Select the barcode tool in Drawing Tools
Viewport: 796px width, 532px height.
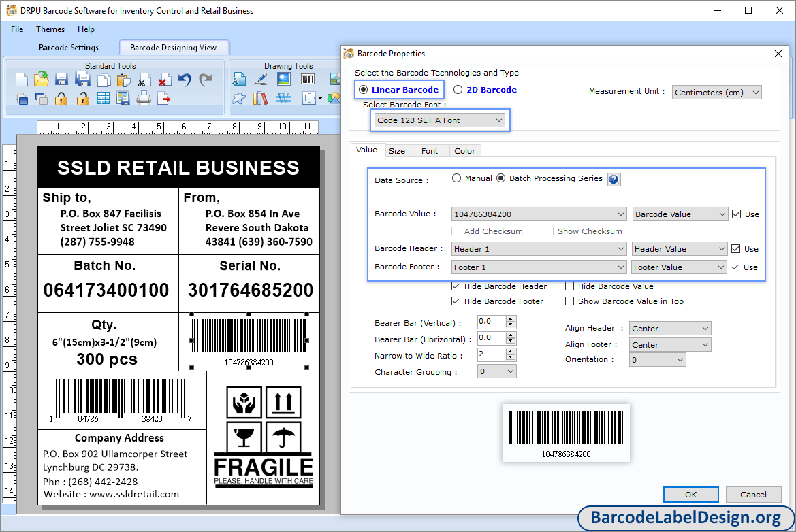(308, 80)
